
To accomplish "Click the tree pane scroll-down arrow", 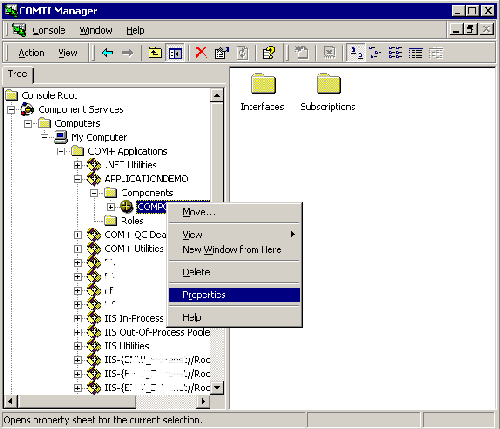I will (x=217, y=387).
